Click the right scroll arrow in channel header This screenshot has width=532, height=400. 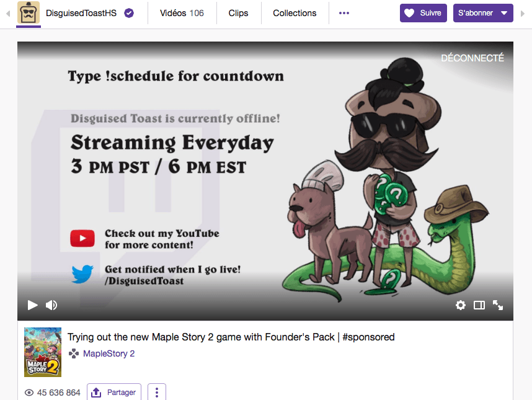[523, 14]
